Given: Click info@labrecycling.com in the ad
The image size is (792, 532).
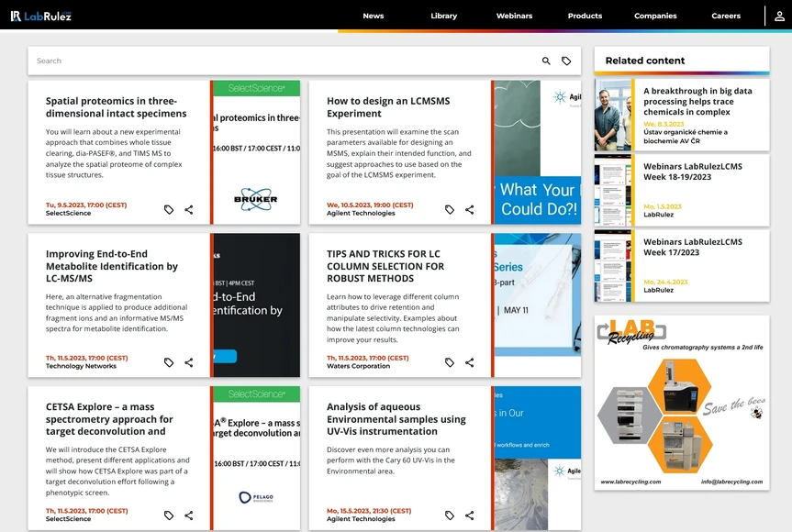Looking at the screenshot, I should pyautogui.click(x=732, y=482).
